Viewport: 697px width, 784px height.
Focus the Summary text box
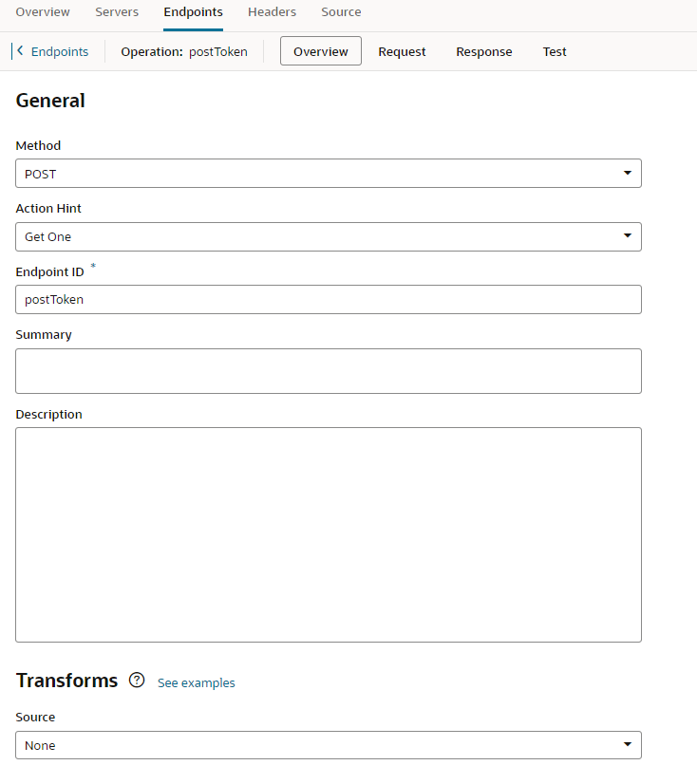point(328,371)
